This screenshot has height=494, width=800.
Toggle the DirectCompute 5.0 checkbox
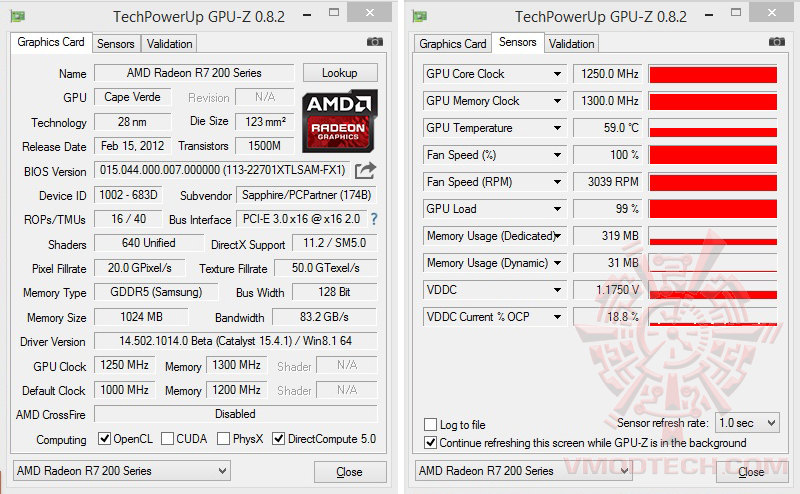[278, 439]
